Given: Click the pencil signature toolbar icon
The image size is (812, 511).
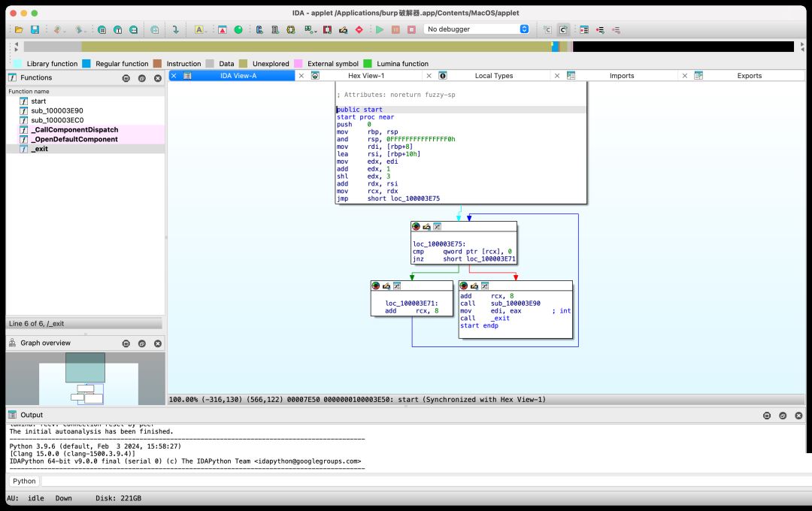Looking at the screenshot, I should pyautogui.click(x=343, y=29).
